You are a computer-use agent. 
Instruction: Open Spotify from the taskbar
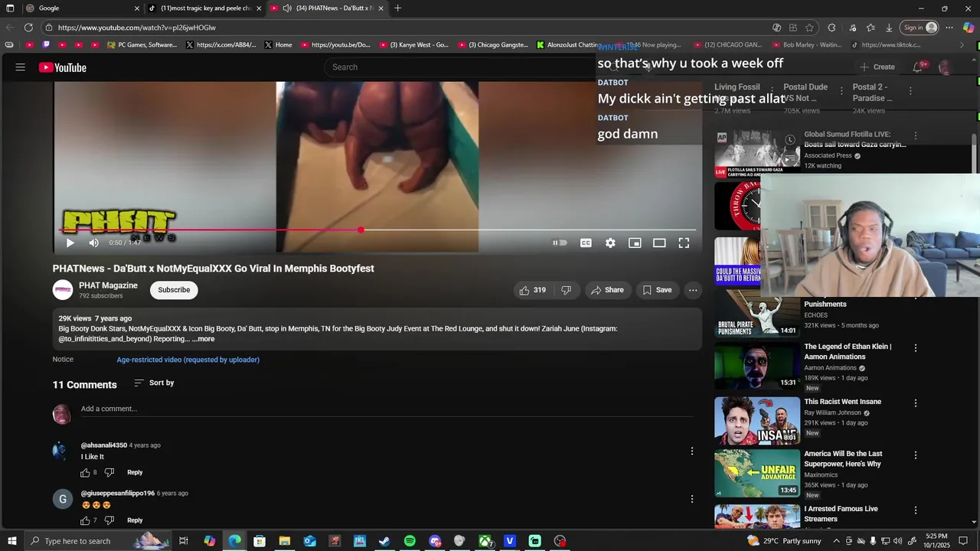point(410,541)
